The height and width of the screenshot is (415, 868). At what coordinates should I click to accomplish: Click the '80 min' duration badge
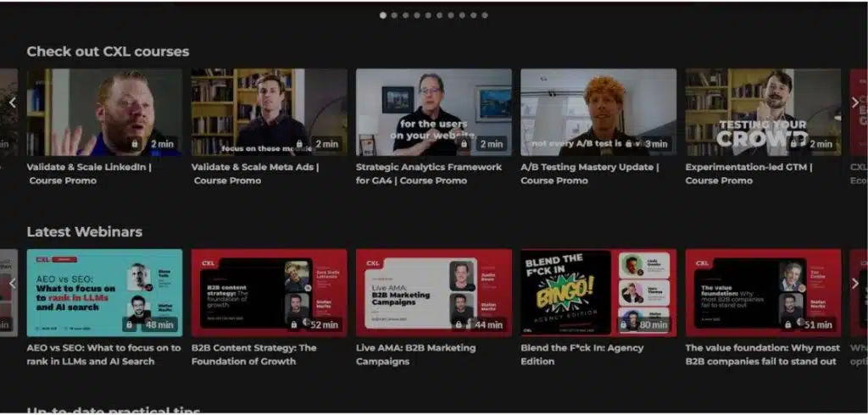pos(654,325)
